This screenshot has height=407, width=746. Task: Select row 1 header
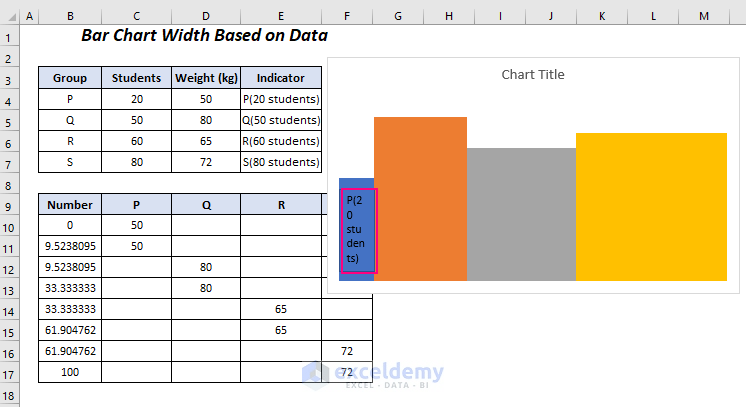9,37
